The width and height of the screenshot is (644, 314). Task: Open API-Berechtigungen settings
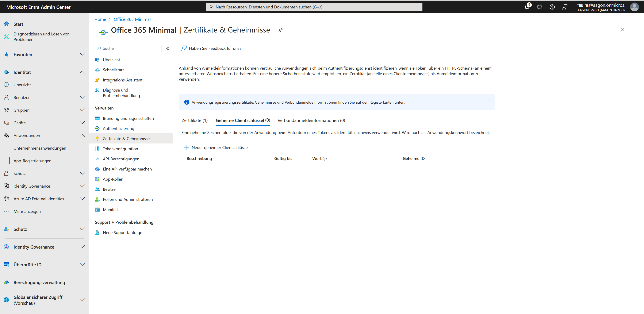(x=121, y=159)
